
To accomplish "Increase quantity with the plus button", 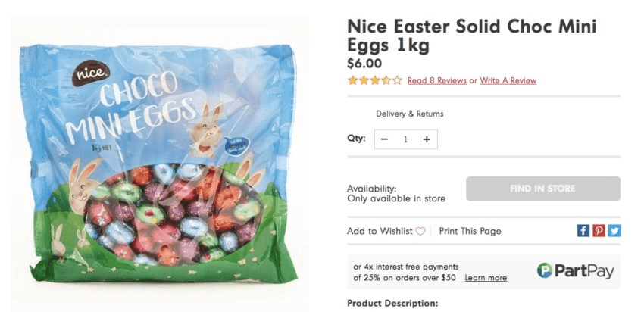I will tap(427, 139).
